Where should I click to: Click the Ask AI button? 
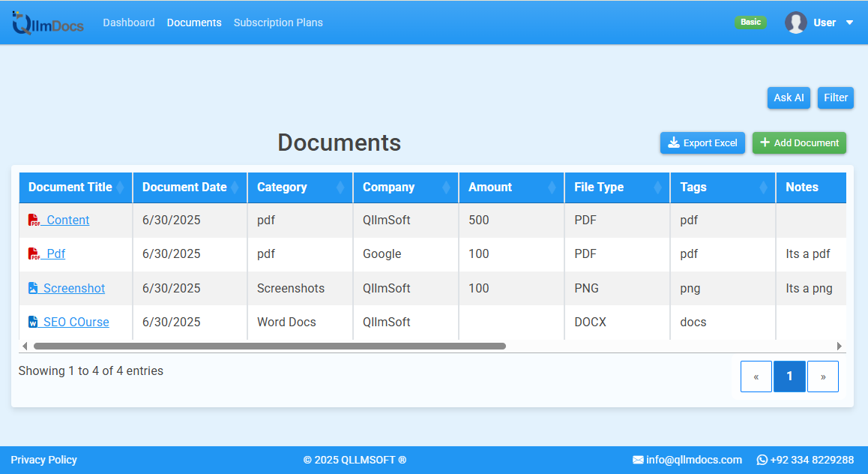coord(789,97)
